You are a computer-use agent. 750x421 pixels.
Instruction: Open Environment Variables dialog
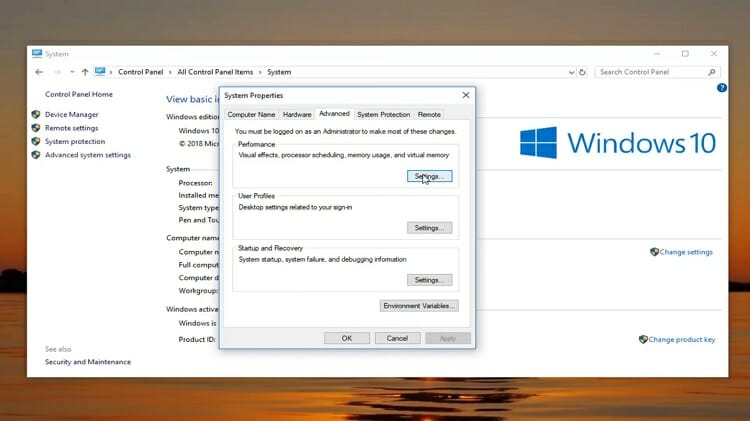tap(419, 306)
